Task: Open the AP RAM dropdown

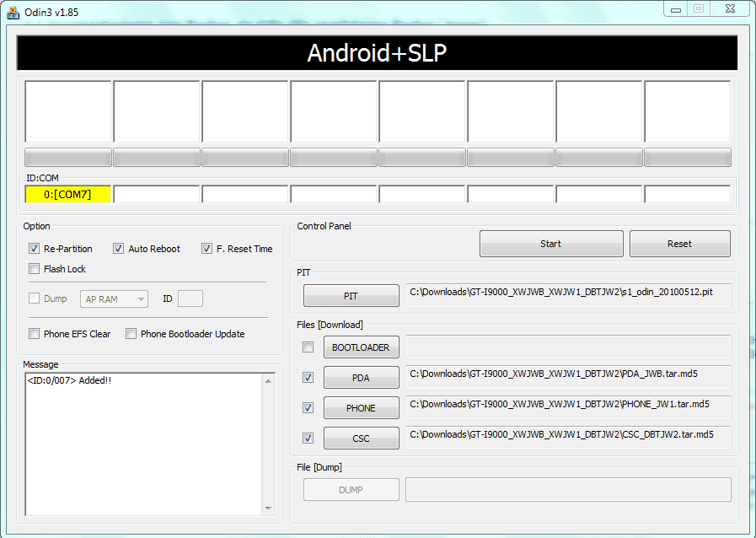Action: pyautogui.click(x=114, y=299)
